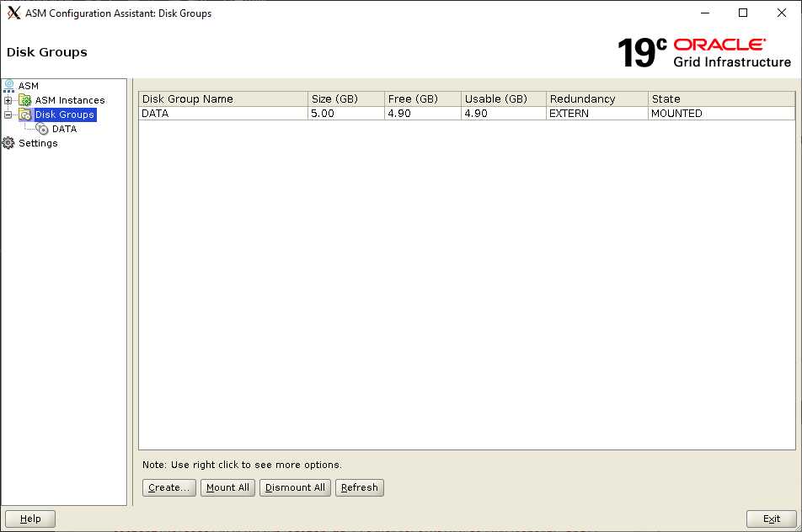Select the DATA row name cell
Image resolution: width=802 pixels, height=532 pixels.
coord(223,114)
